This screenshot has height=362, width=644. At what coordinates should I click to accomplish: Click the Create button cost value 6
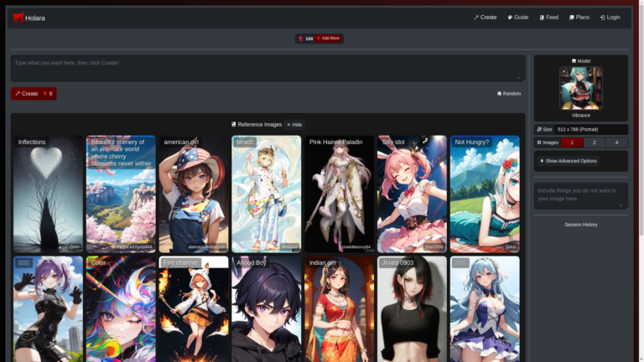(x=50, y=94)
